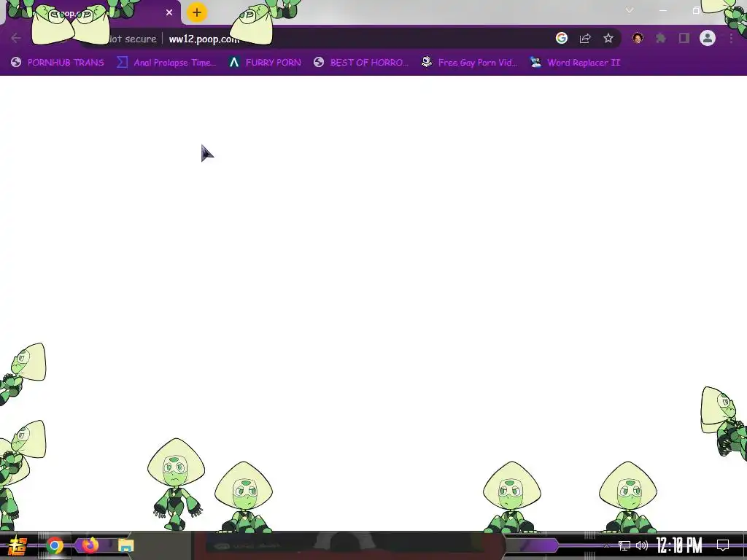This screenshot has height=560, width=747.
Task: Open the 'PORNHUB TRANS' bookmark
Action: pos(57,63)
